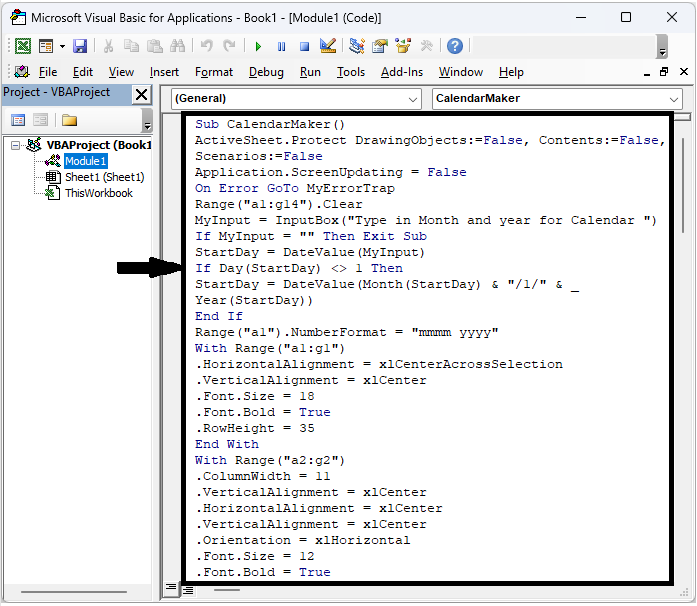The height and width of the screenshot is (606, 697).
Task: Click the View Object icon in Project pane
Action: (x=40, y=120)
